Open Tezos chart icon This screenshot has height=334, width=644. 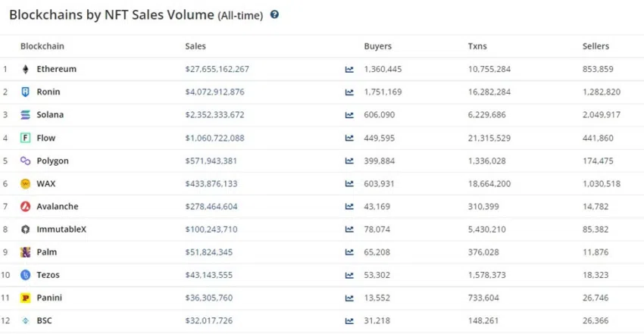[349, 276]
